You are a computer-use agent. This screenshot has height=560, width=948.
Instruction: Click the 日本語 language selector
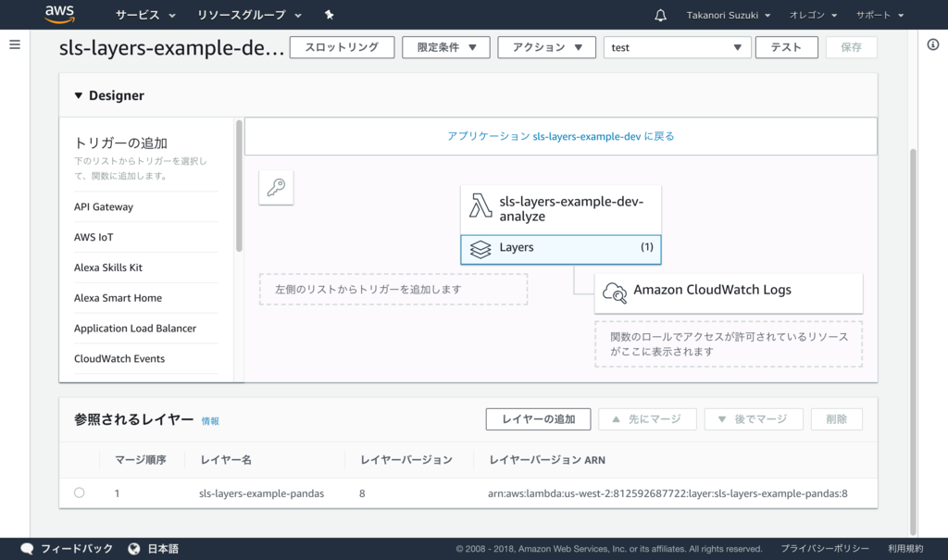pyautogui.click(x=163, y=549)
